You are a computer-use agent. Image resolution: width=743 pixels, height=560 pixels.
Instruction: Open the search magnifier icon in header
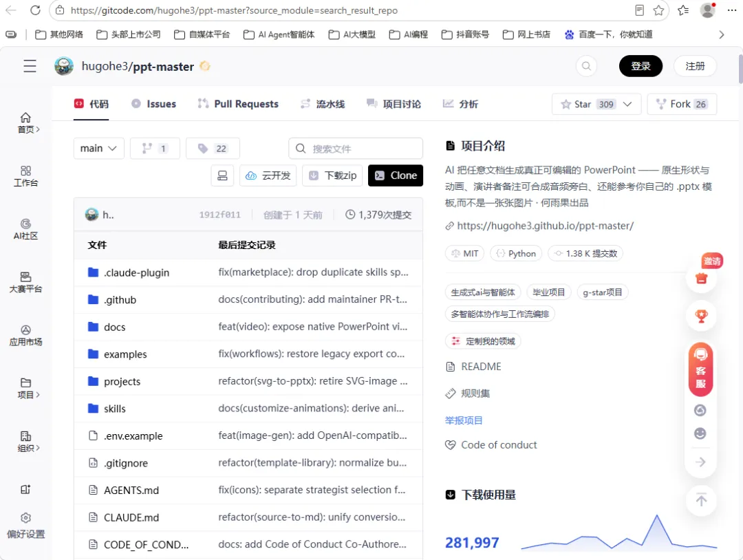click(586, 66)
